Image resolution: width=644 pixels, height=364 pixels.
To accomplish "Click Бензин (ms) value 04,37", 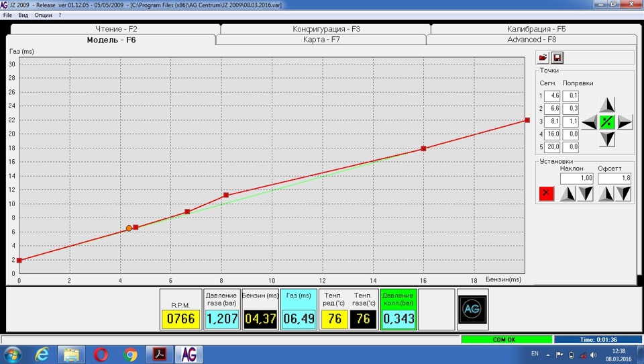I will [x=260, y=319].
